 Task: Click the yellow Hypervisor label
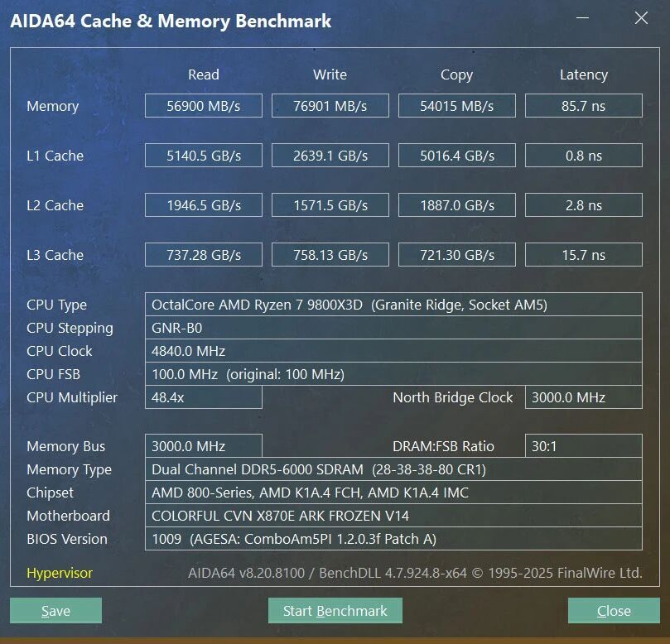pyautogui.click(x=60, y=573)
